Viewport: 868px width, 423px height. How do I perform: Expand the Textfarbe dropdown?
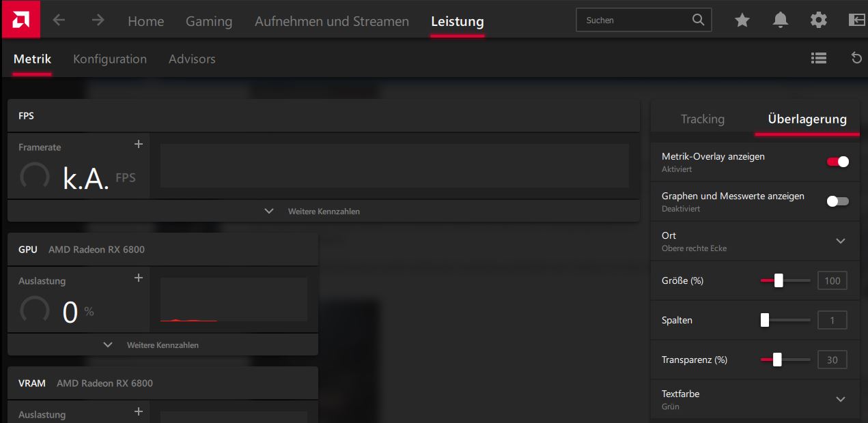point(841,399)
